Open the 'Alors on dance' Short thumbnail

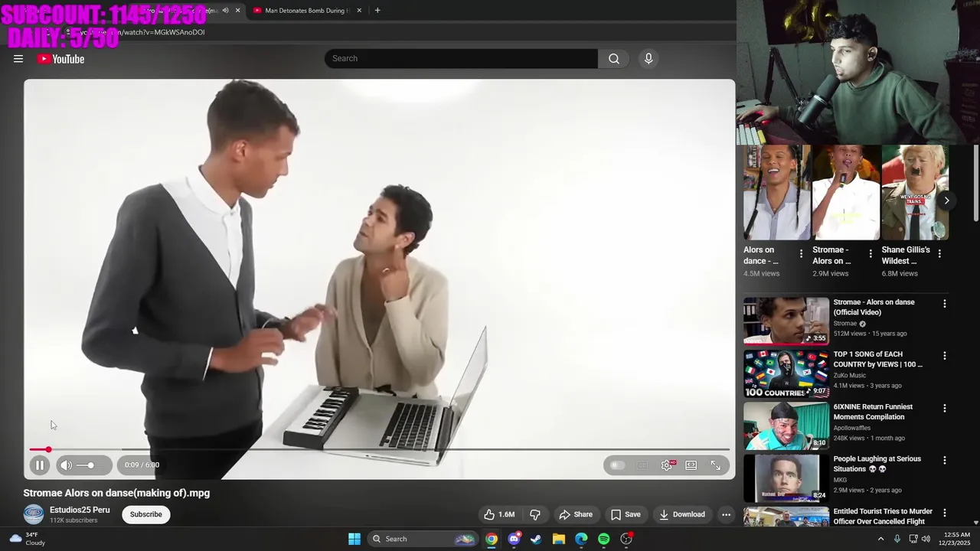(x=777, y=193)
